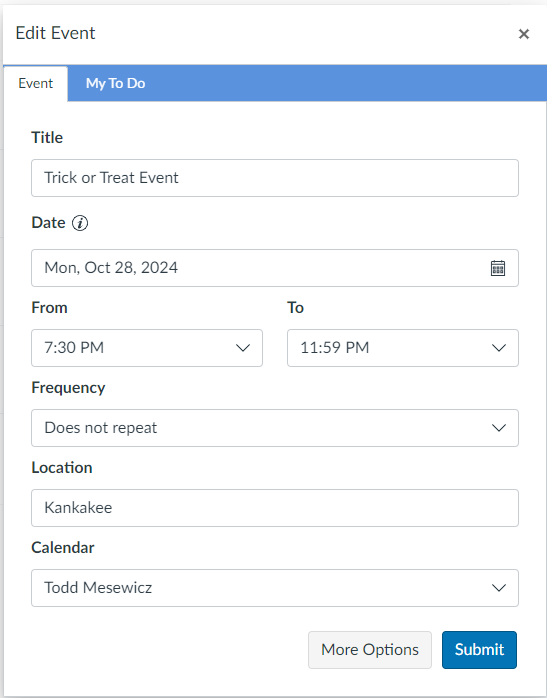Focus the Trick or Treat Event title field
The height and width of the screenshot is (698, 547).
coord(275,178)
